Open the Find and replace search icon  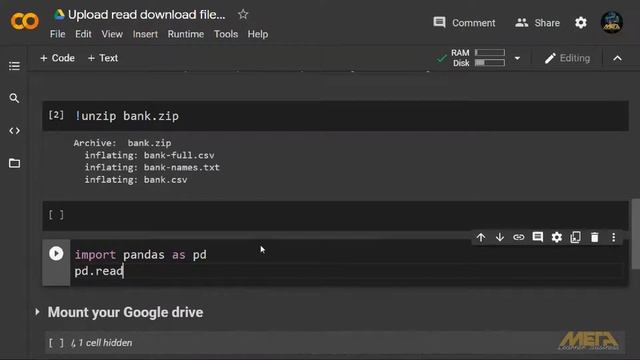[14, 98]
